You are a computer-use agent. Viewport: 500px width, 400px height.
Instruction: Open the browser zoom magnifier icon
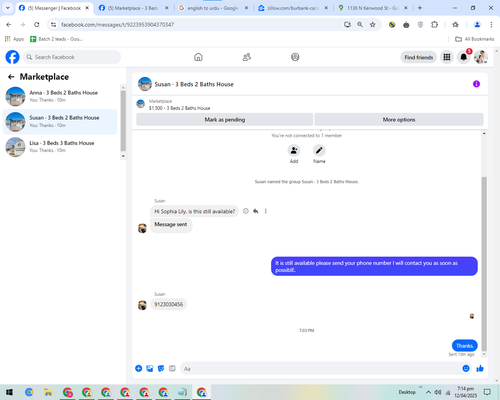click(360, 24)
